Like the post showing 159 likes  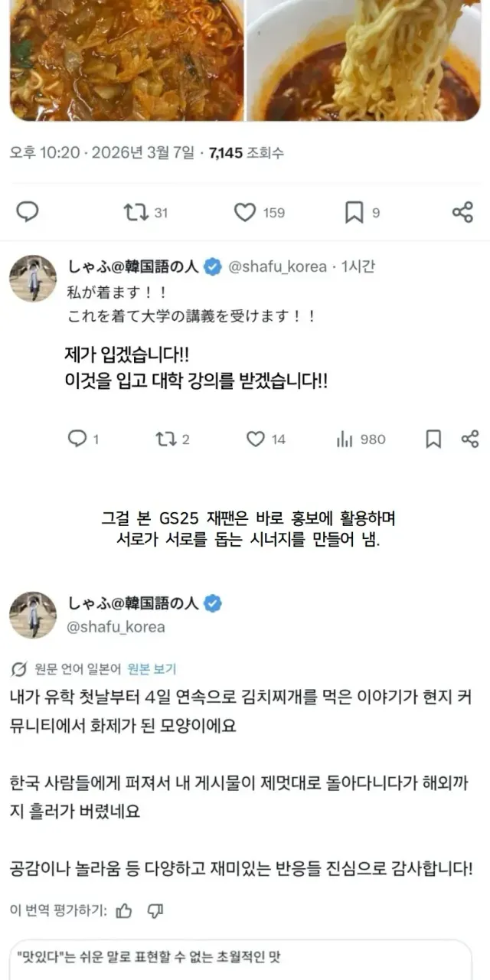coord(259,212)
